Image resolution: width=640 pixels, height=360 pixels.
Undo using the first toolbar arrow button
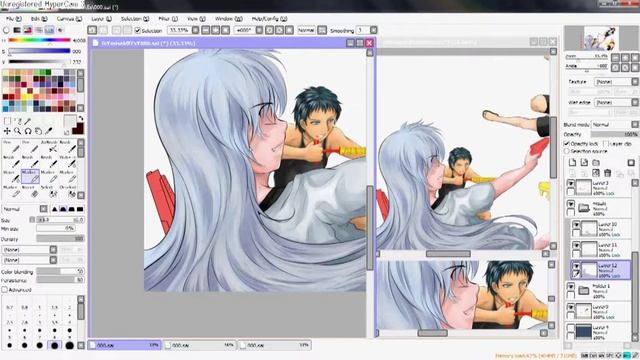(x=92, y=30)
